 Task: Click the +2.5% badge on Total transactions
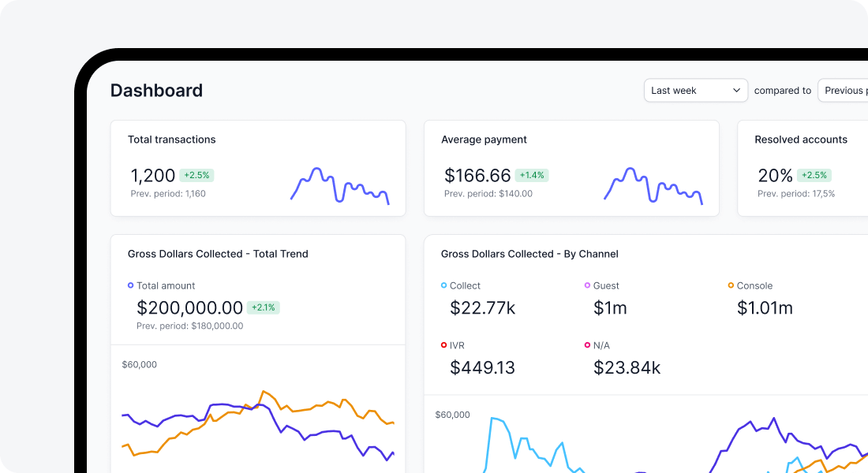[196, 175]
